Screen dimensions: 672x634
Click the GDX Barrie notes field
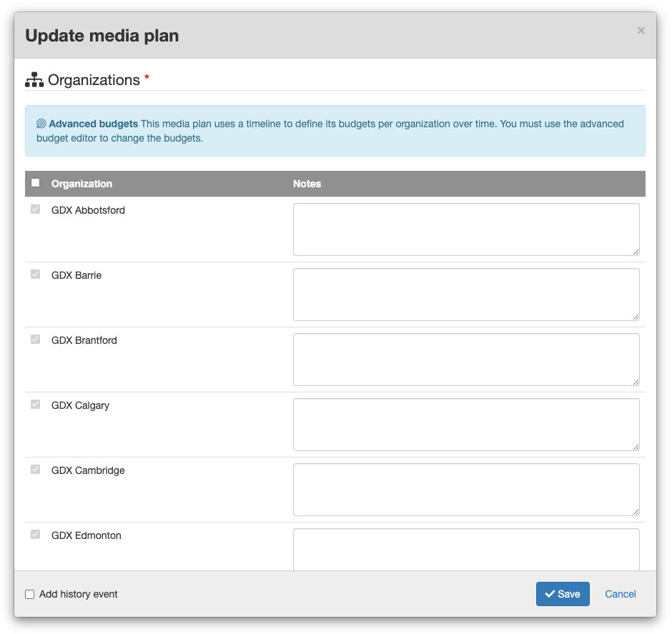466,294
